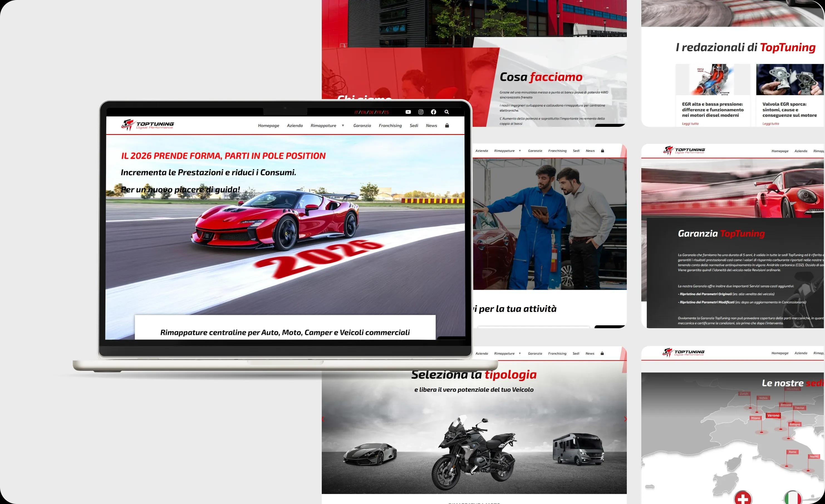Click the 'Garanzia TopTuning' heading
This screenshot has width=825, height=504.
point(721,234)
